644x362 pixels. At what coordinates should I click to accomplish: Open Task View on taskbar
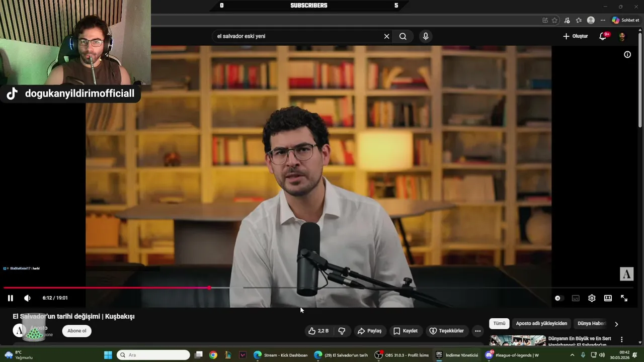[x=199, y=355]
